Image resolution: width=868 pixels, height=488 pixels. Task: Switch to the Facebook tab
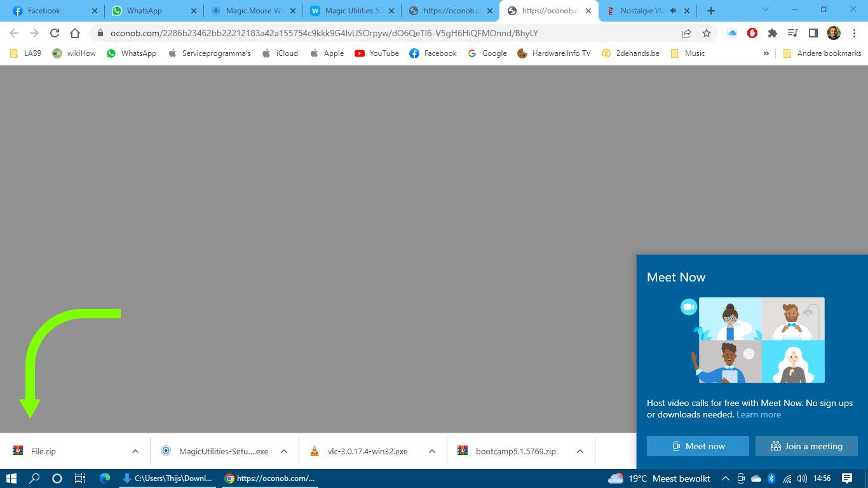click(x=44, y=11)
